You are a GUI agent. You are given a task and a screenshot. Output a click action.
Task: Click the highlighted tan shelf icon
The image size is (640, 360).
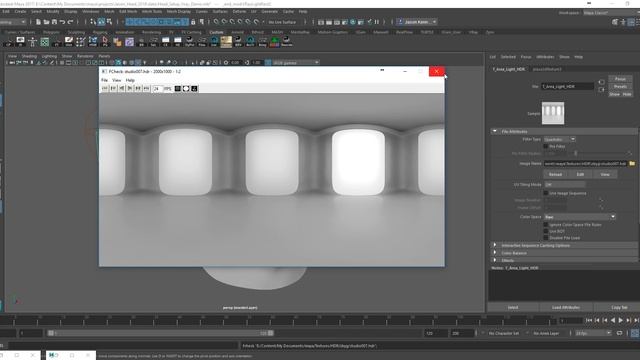[226, 41]
